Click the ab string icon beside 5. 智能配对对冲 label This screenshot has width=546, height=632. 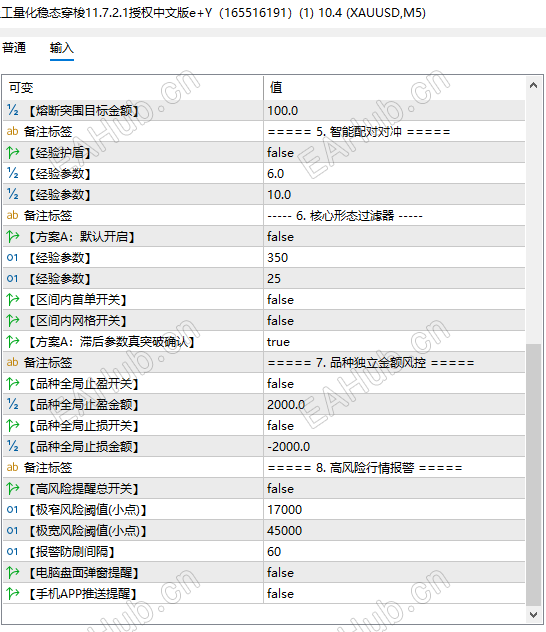pyautogui.click(x=12, y=131)
